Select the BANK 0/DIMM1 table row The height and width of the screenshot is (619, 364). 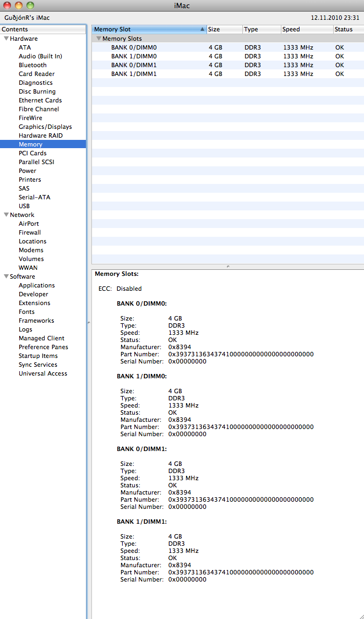point(228,65)
